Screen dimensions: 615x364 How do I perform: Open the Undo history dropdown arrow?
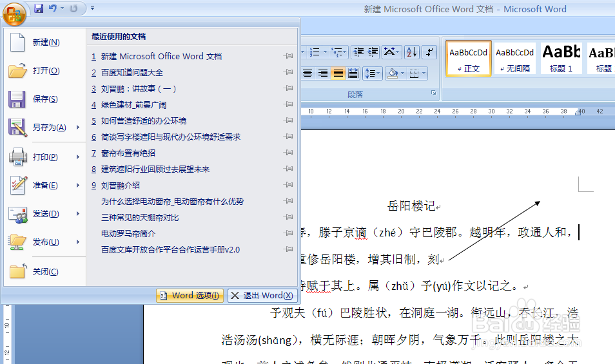pos(62,8)
